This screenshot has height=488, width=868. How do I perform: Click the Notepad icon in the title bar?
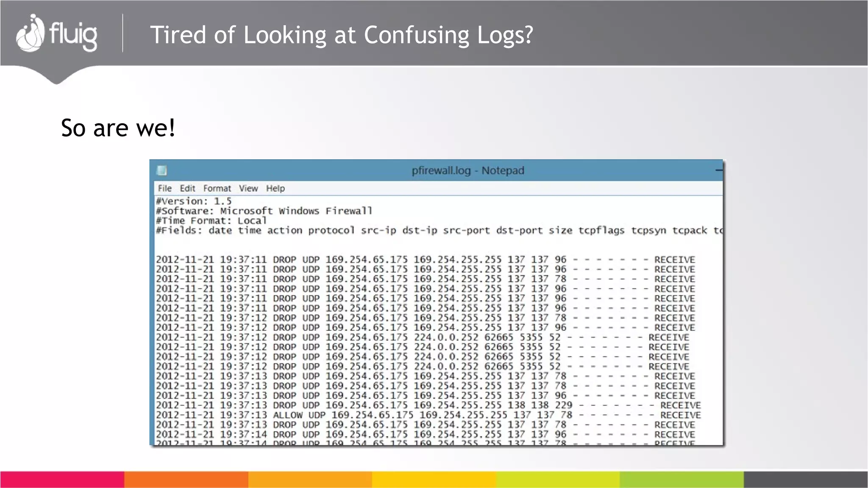point(162,170)
